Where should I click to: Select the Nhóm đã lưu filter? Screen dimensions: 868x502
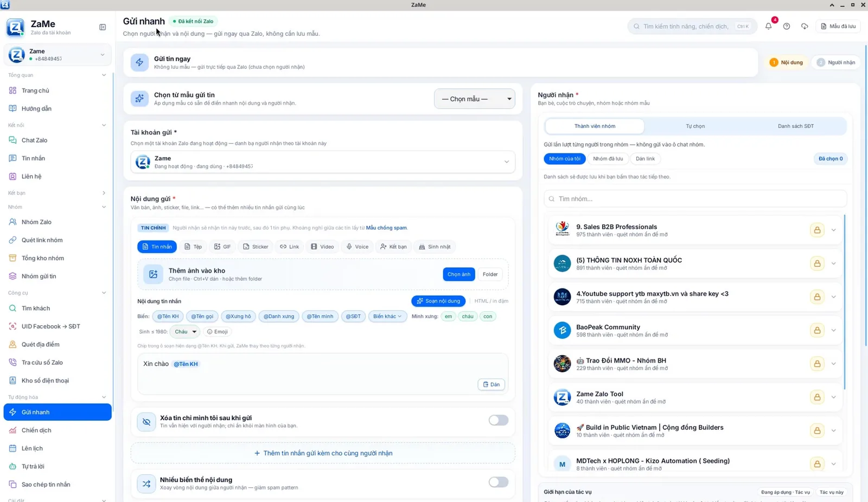click(608, 159)
